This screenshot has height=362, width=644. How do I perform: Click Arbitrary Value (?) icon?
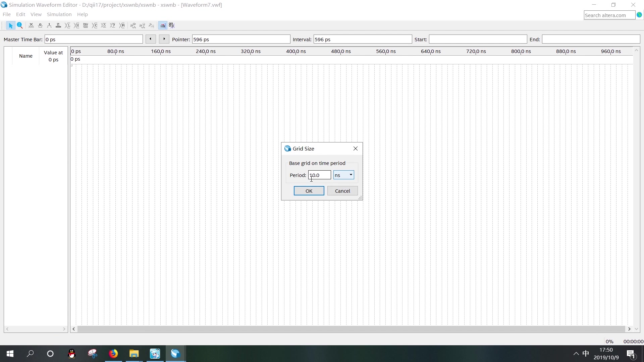click(113, 25)
